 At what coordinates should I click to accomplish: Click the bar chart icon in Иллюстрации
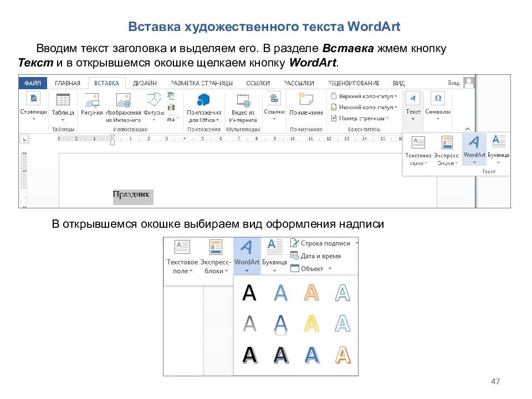171,107
